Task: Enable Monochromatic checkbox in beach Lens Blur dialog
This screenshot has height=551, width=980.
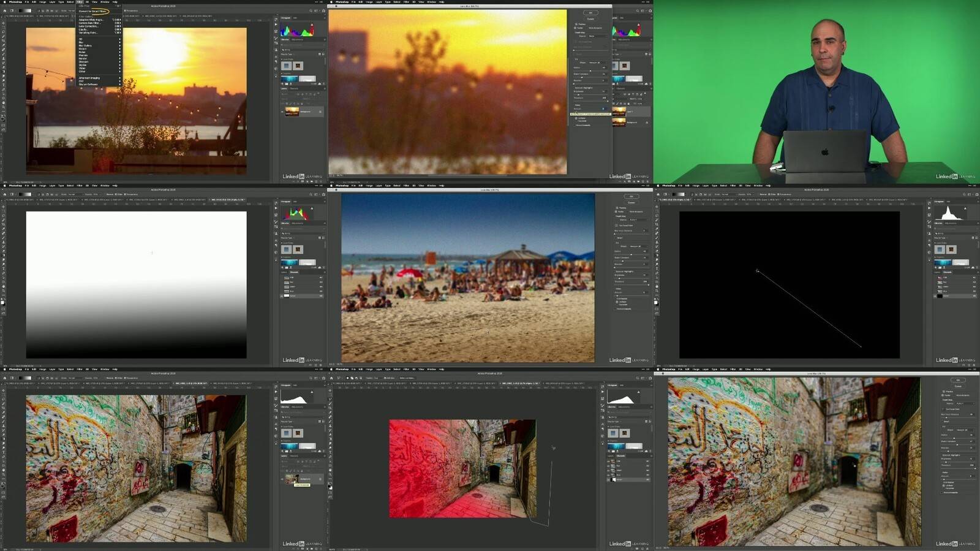Action: 616,308
